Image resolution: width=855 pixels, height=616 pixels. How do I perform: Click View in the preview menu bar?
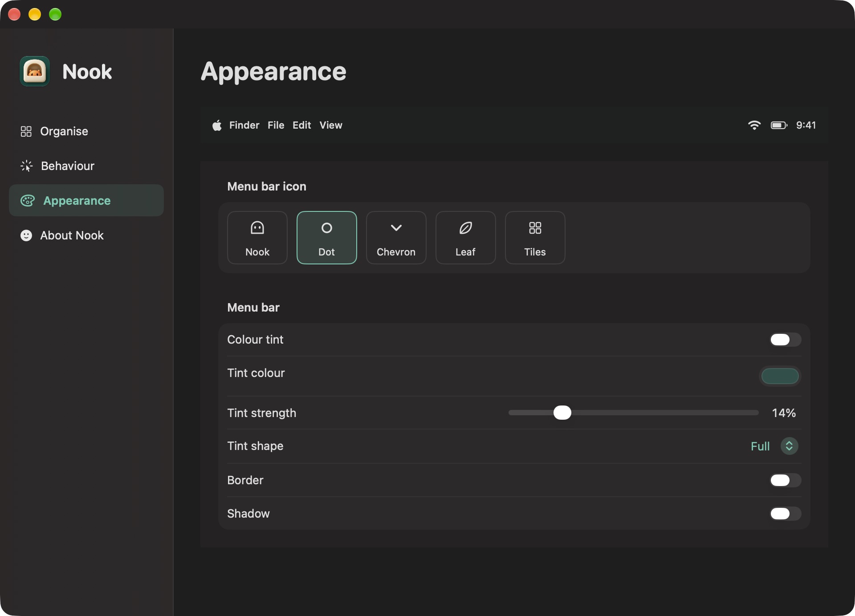pos(331,126)
